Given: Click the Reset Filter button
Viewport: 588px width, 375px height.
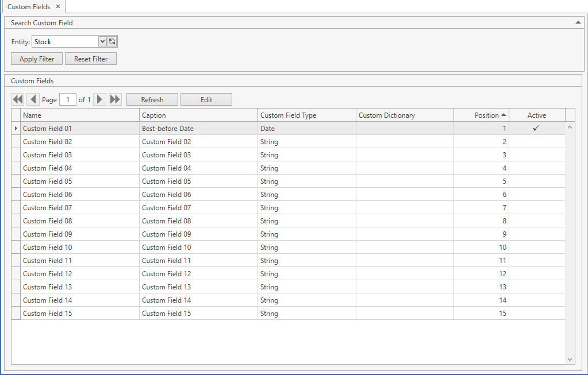Looking at the screenshot, I should [x=90, y=58].
